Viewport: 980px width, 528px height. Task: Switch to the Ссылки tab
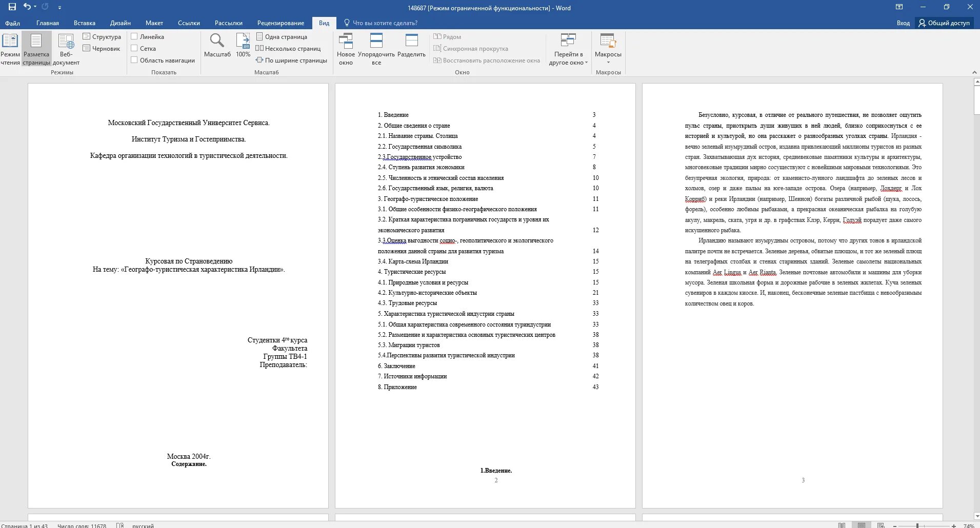(x=189, y=23)
